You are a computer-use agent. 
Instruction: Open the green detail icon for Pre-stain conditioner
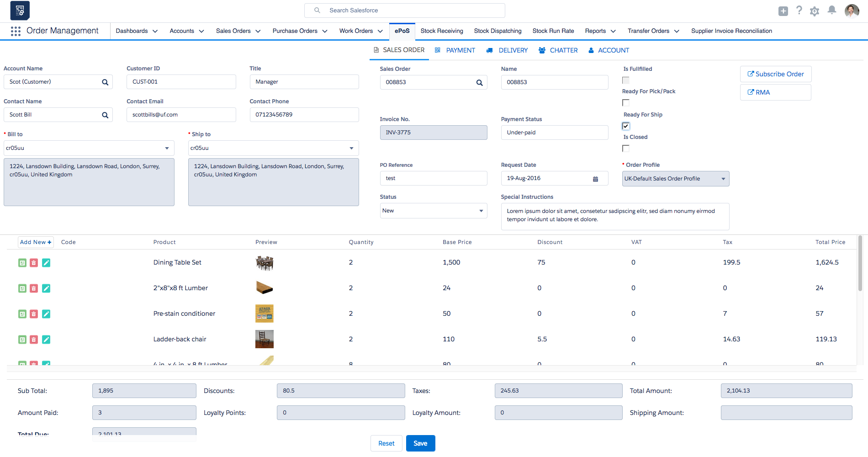pyautogui.click(x=22, y=314)
